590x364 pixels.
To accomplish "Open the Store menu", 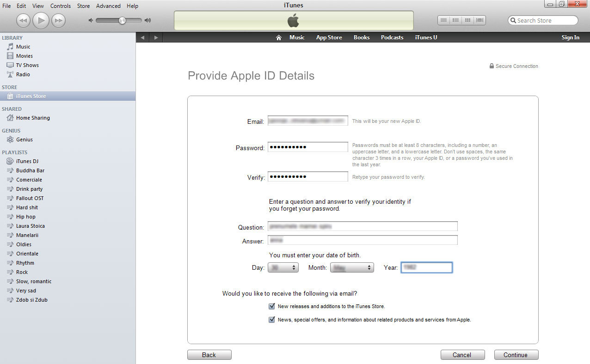I will [x=83, y=6].
